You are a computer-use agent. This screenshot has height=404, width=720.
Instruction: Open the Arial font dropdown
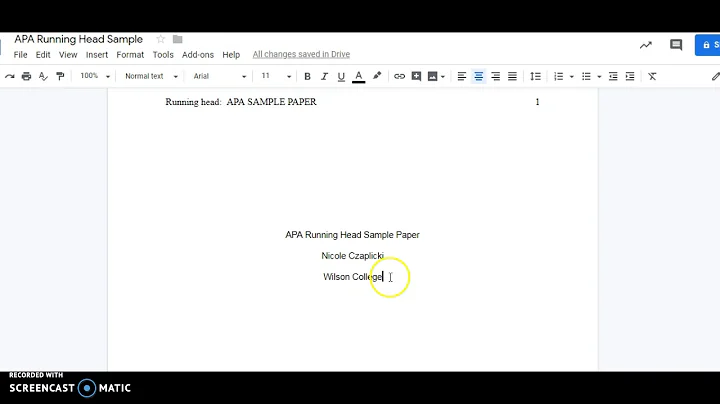click(x=219, y=76)
